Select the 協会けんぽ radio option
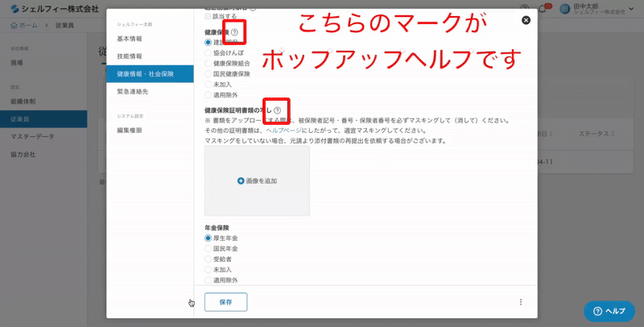 click(208, 52)
